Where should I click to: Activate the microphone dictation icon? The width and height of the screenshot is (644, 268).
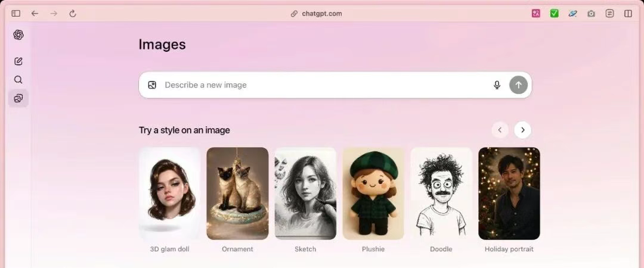pos(497,85)
